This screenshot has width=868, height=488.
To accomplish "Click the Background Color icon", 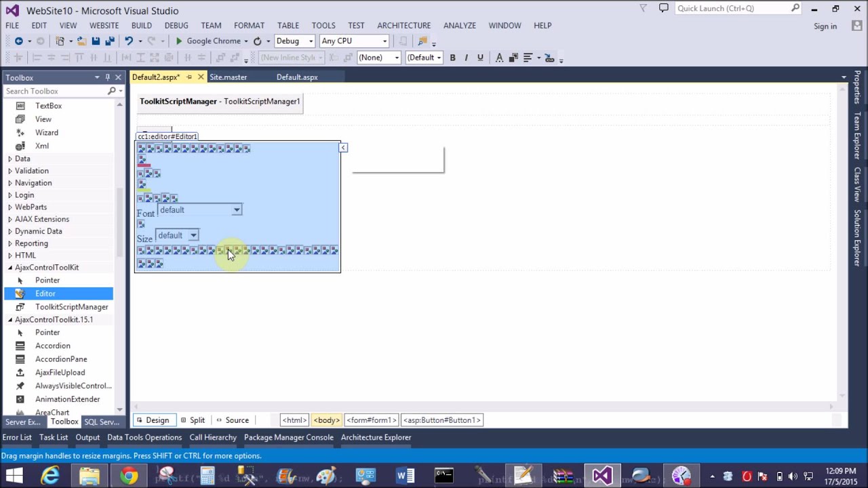I will 513,58.
